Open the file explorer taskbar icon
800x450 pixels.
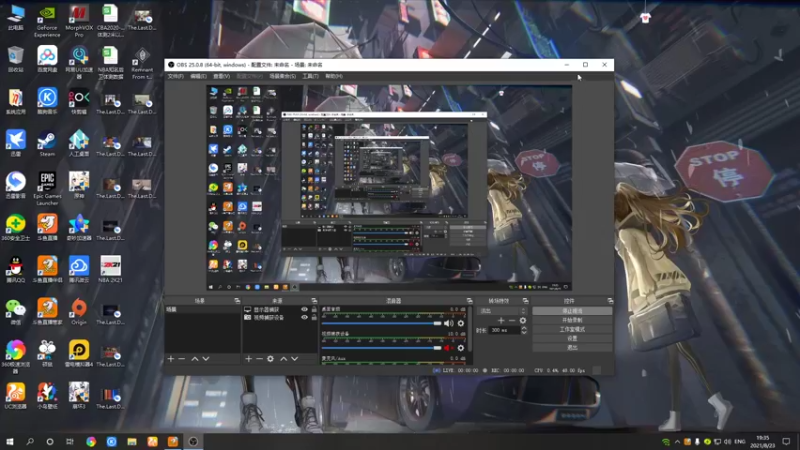point(132,441)
